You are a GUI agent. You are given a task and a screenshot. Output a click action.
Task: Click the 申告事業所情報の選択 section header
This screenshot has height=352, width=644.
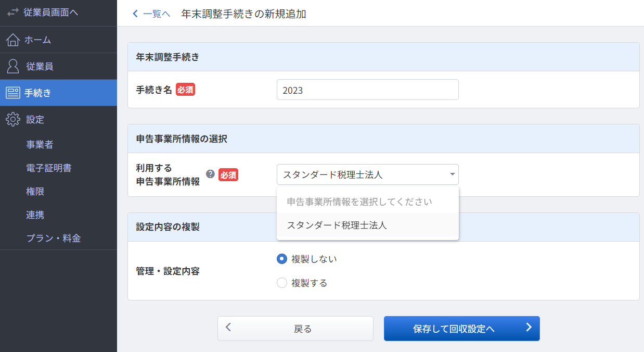click(x=383, y=139)
